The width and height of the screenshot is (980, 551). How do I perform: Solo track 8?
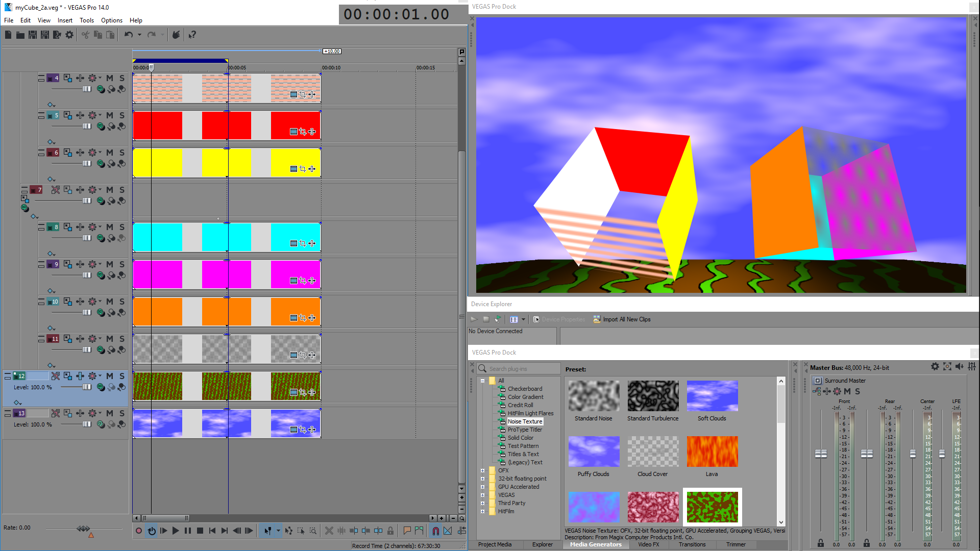click(x=122, y=227)
